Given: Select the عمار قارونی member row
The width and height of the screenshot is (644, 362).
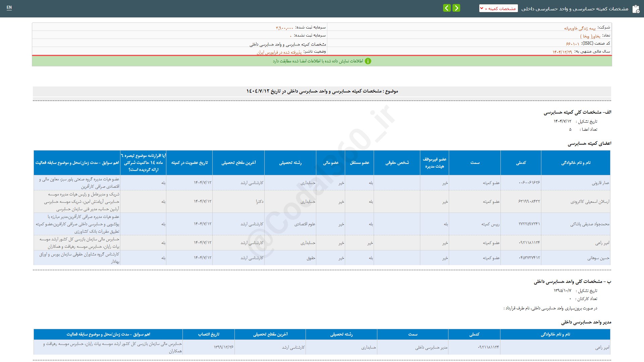Looking at the screenshot, I should [x=600, y=183].
